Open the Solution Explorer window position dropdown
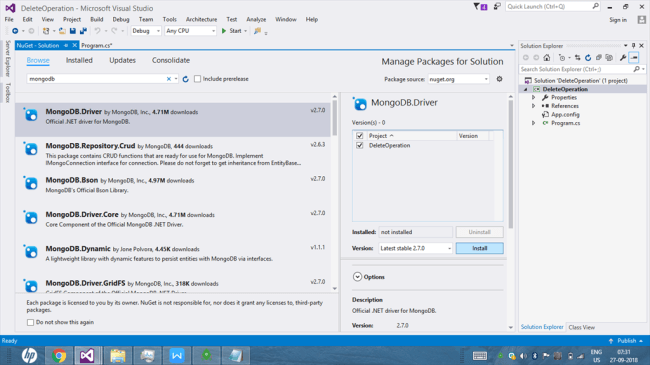The image size is (650, 365). pos(626,46)
